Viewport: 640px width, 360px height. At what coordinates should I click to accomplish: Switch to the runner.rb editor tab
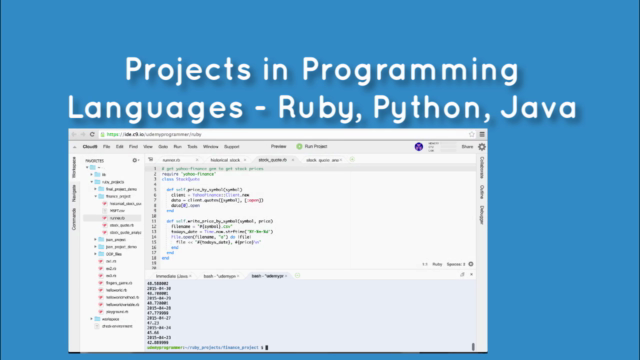[x=171, y=160]
